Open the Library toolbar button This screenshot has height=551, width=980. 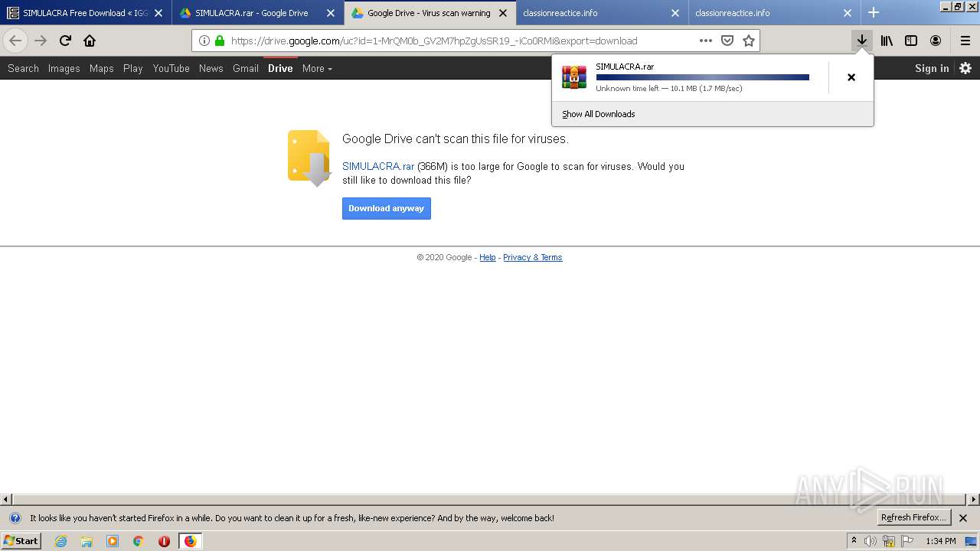[x=887, y=41]
